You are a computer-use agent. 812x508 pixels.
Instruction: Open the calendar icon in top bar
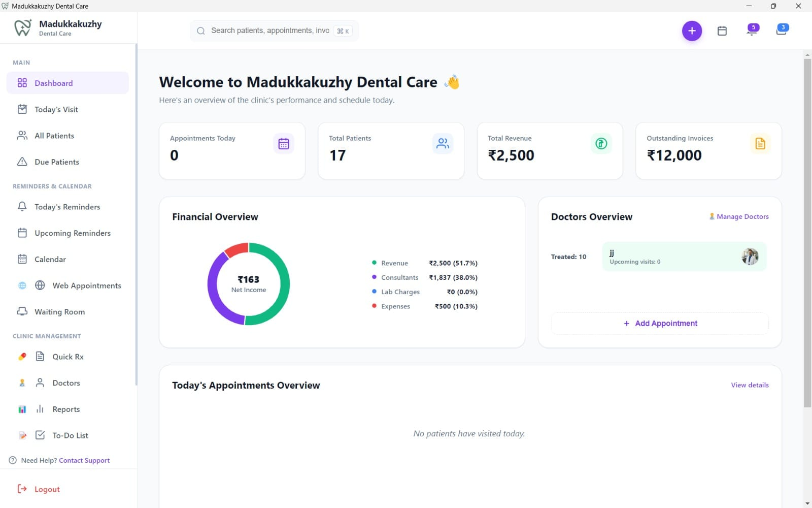point(722,31)
